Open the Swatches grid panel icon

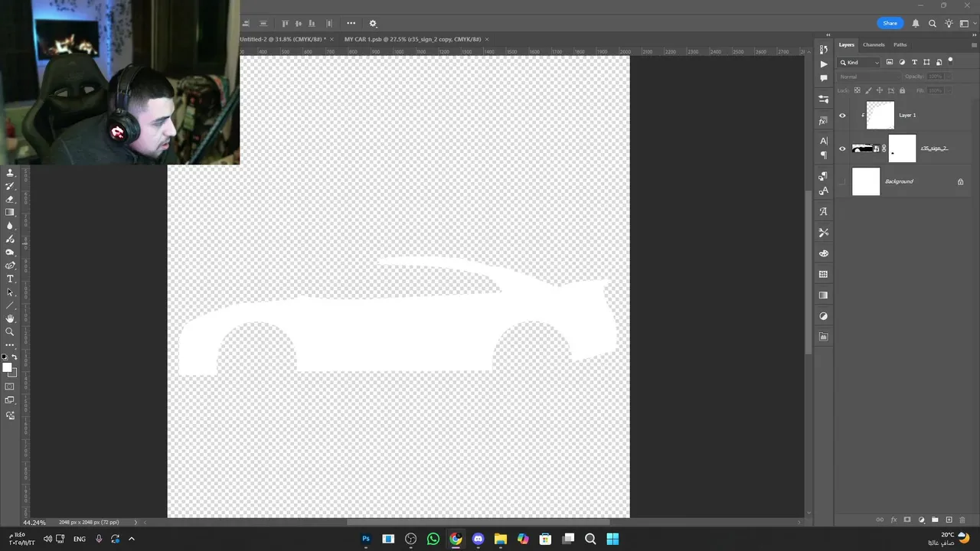pyautogui.click(x=824, y=274)
